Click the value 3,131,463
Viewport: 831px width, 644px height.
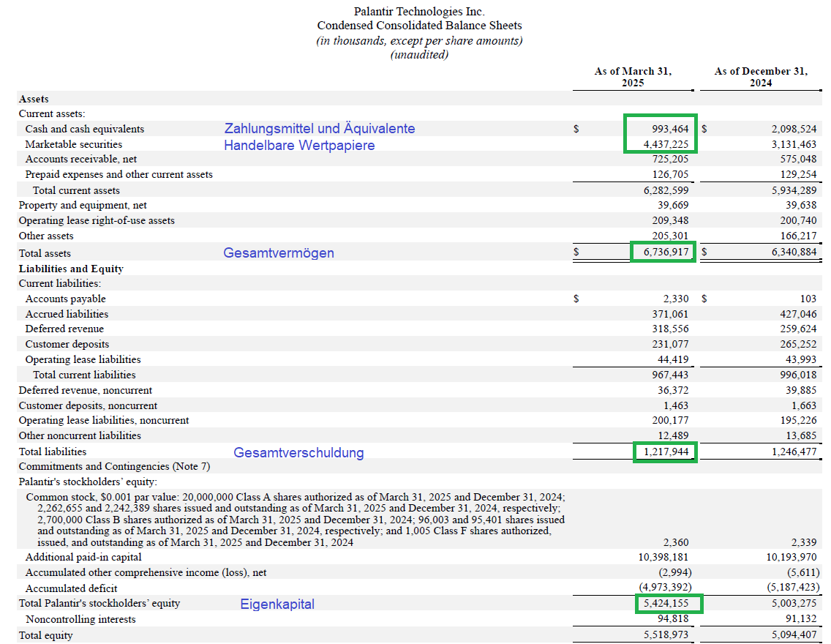click(794, 144)
